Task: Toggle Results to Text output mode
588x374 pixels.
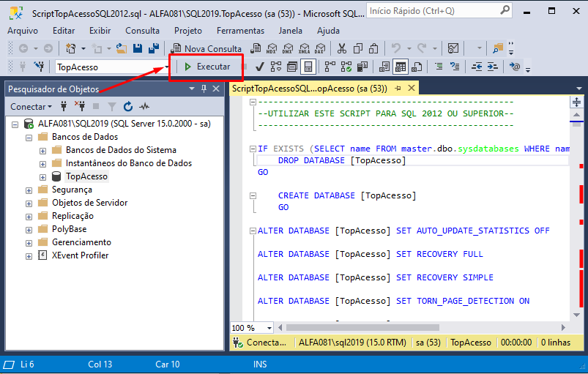Action: click(x=384, y=67)
